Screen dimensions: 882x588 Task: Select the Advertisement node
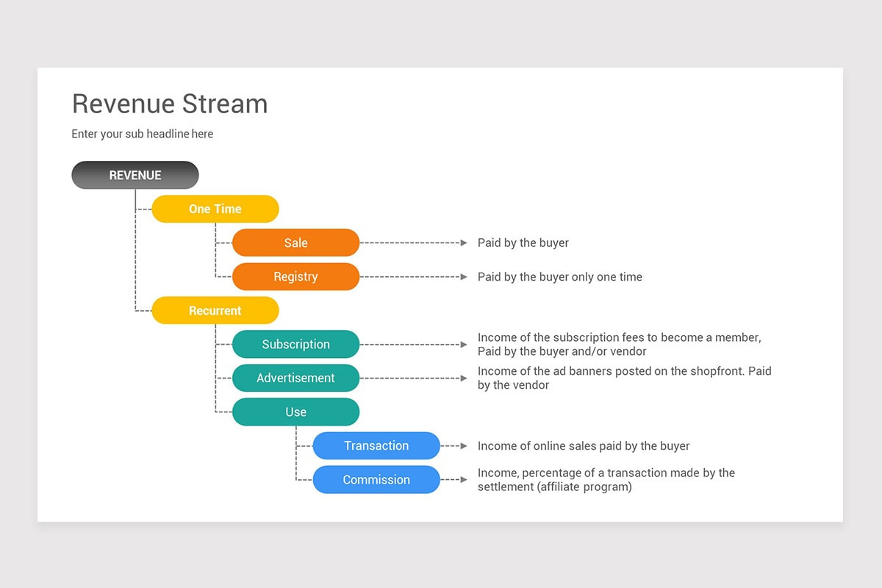pyautogui.click(x=295, y=378)
